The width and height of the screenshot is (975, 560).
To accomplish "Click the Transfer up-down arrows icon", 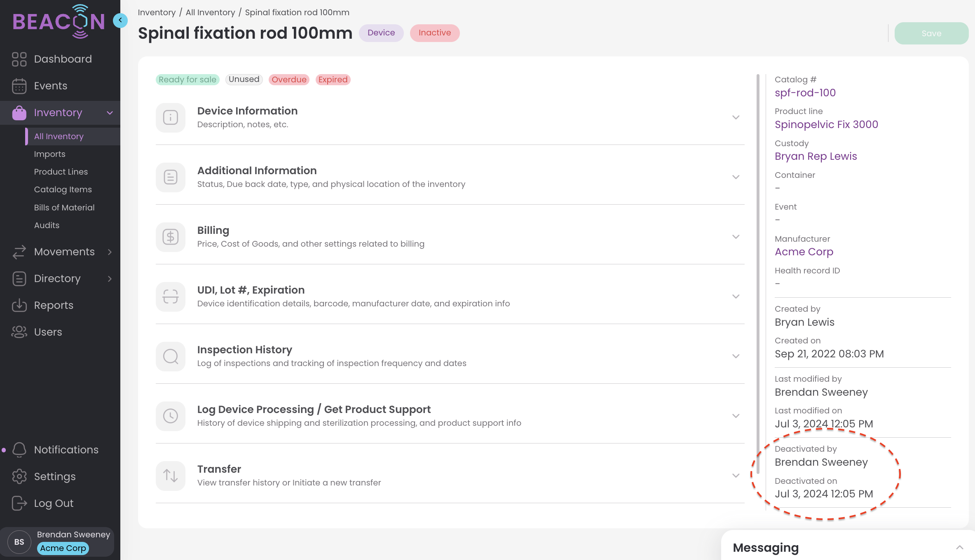I will 170,476.
